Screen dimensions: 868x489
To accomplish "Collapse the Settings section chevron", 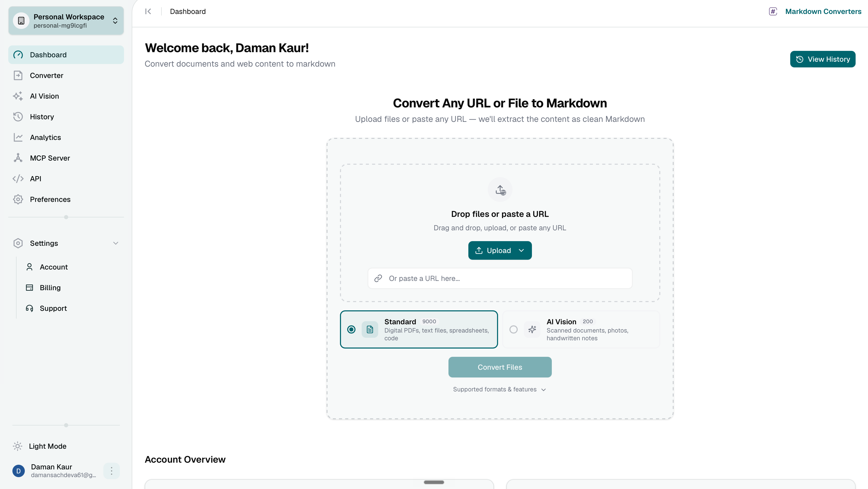I will coord(115,243).
